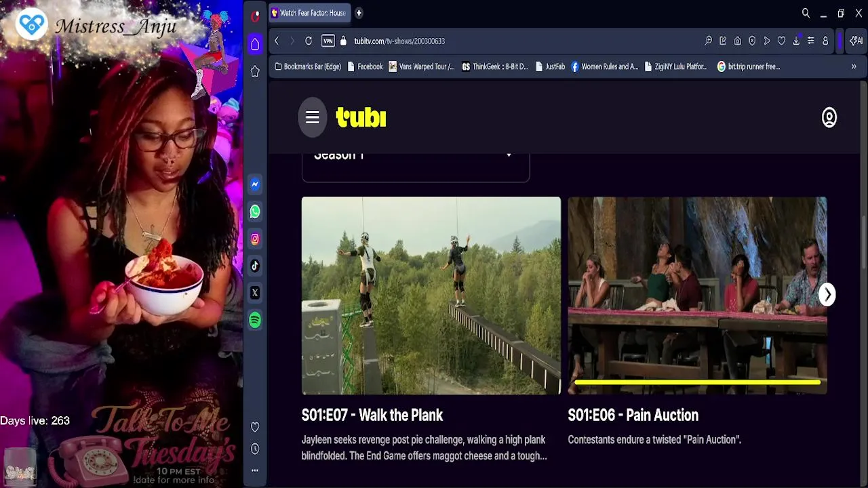Open TikTok in the Opera sidebar
The image size is (868, 488).
(x=255, y=266)
